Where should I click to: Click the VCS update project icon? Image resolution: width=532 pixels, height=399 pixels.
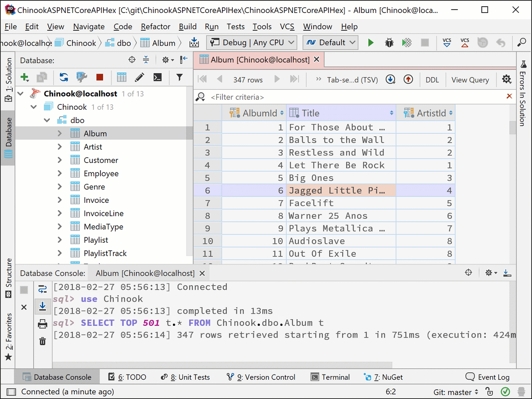[x=447, y=43]
